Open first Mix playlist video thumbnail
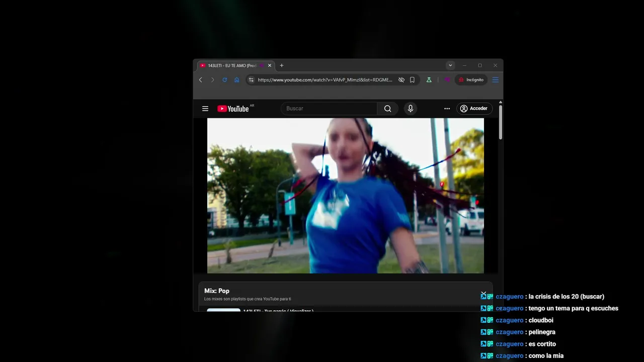 click(x=223, y=310)
